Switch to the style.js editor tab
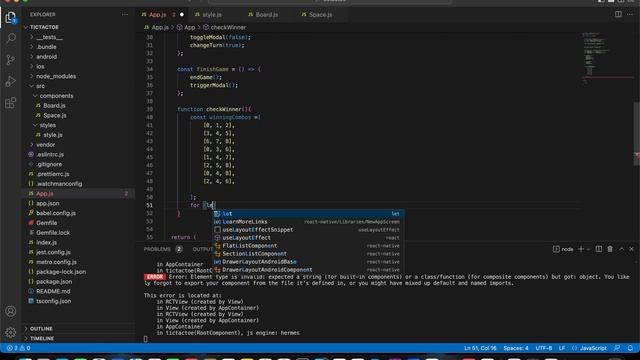 (212, 15)
